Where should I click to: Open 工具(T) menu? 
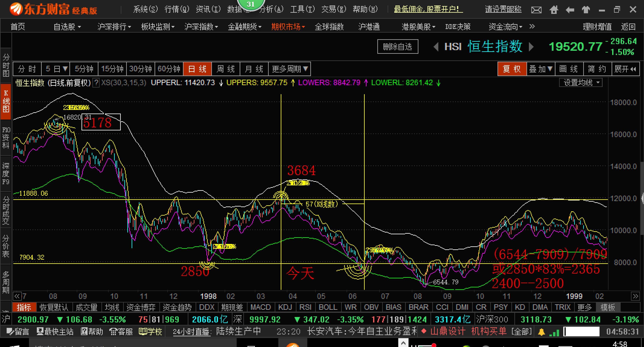point(302,9)
